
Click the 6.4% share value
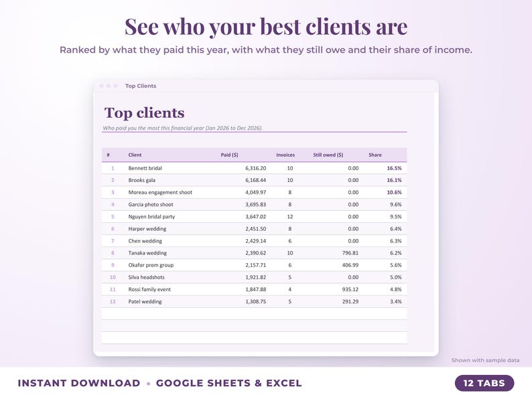(395, 229)
